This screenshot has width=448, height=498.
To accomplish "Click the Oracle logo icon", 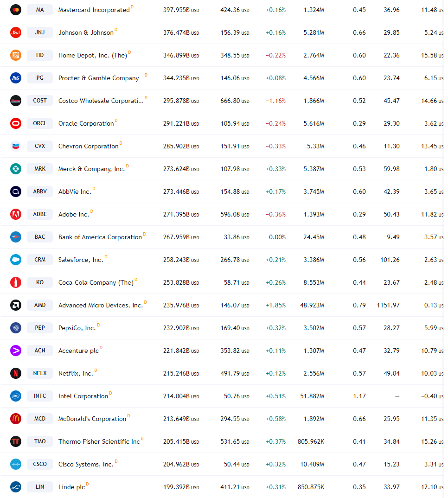I will (16, 123).
